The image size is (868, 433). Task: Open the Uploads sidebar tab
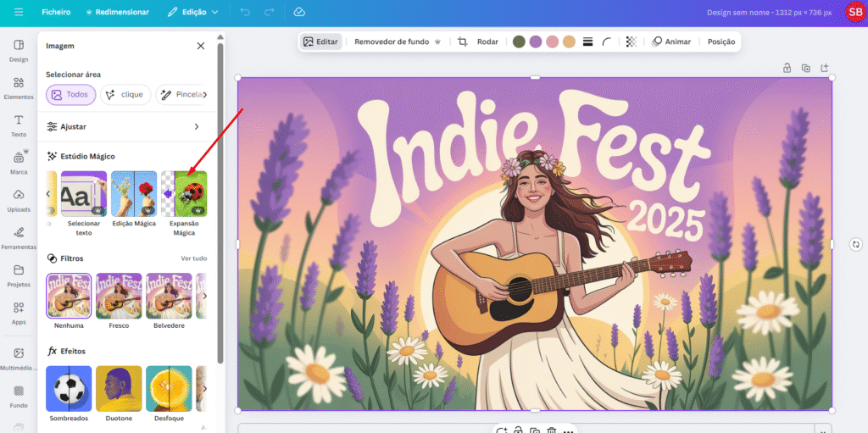[x=19, y=201]
